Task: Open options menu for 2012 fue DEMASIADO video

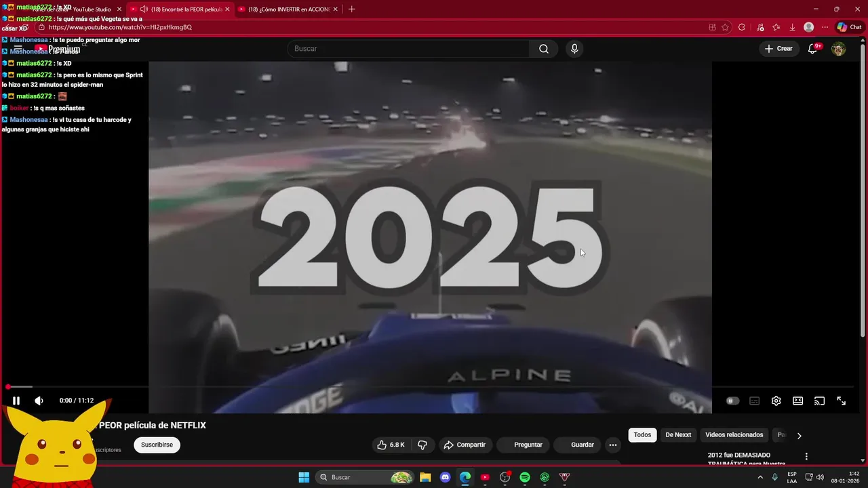Action: pyautogui.click(x=806, y=456)
